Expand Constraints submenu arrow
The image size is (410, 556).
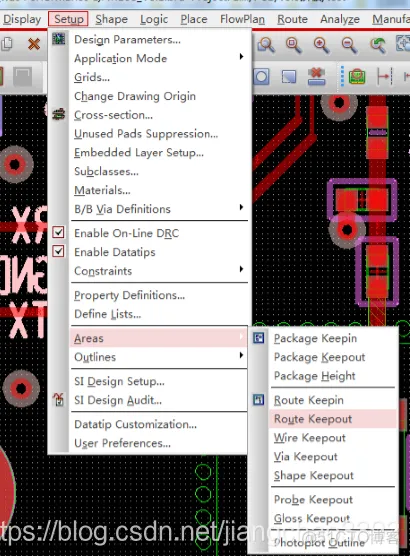(x=241, y=269)
